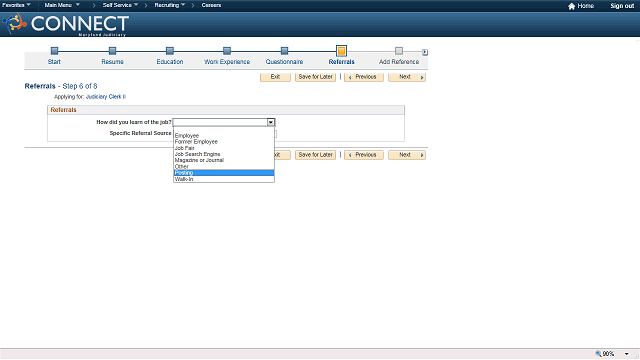Click the Sign out link

(x=622, y=6)
